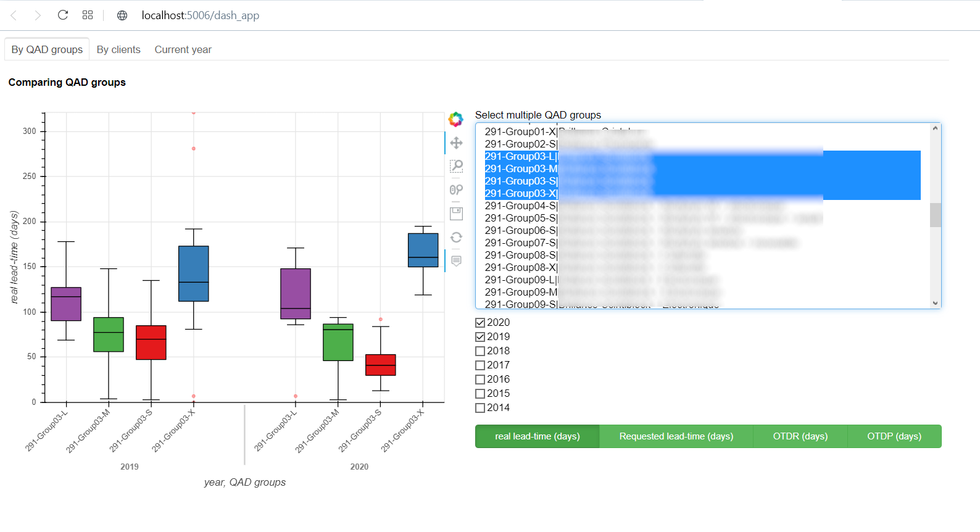
Task: Activate the Box Zoom tool
Action: (456, 166)
